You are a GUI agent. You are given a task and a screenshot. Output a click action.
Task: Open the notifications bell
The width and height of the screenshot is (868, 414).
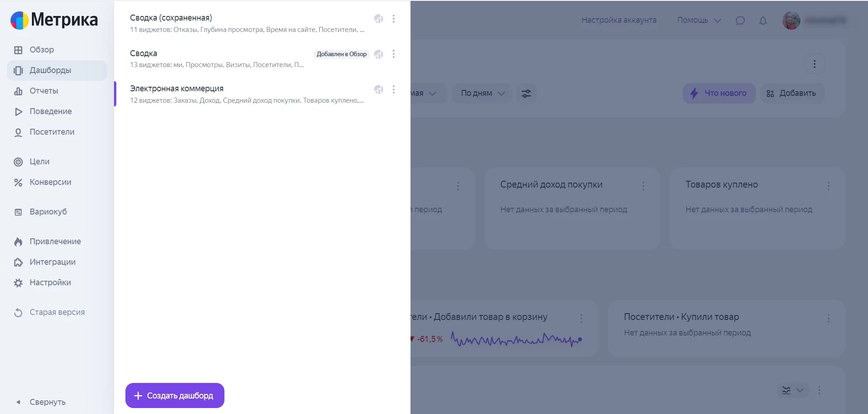pyautogui.click(x=763, y=21)
